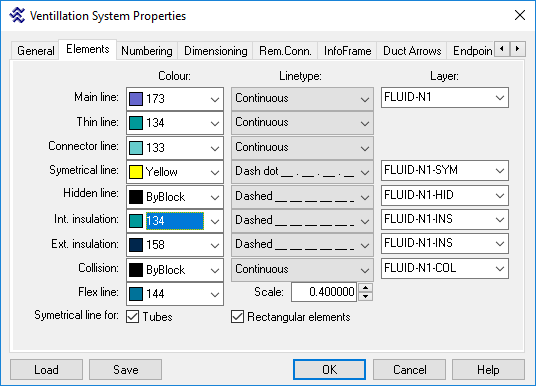Click the Load button
Screen dimensions: 536x386
(46, 370)
